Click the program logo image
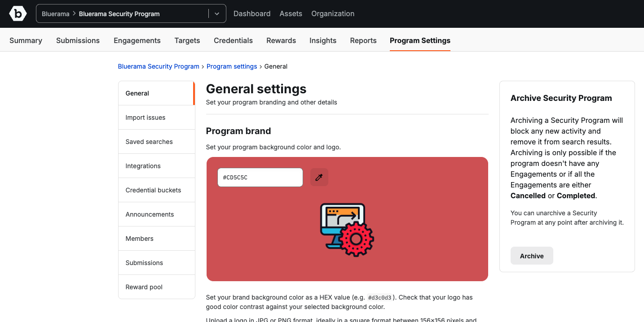The height and width of the screenshot is (322, 644). (x=347, y=230)
